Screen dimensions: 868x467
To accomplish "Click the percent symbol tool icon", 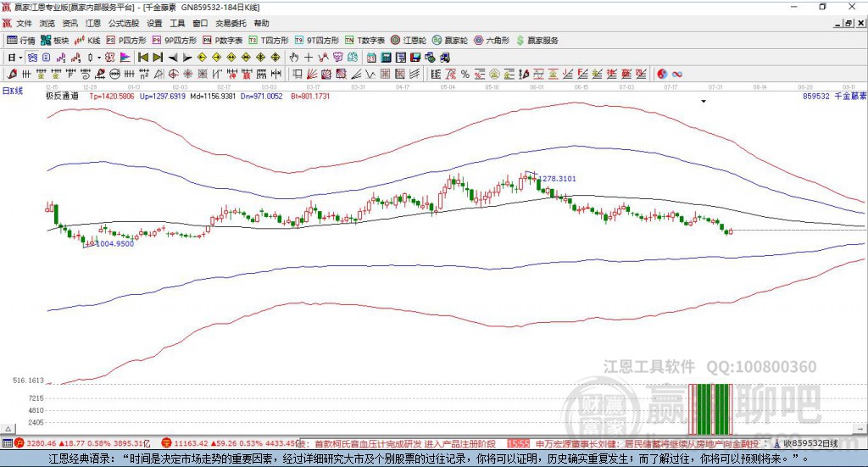I will [x=465, y=74].
